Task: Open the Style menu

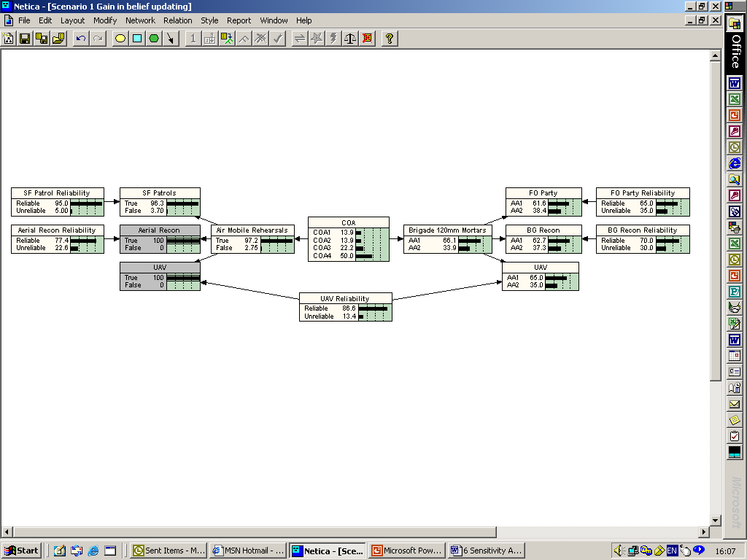Action: click(x=209, y=20)
